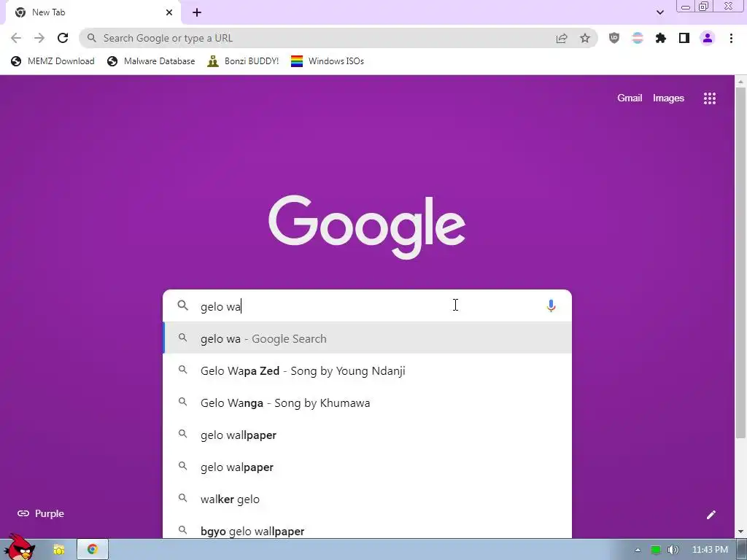
Task: Start voice search with the microphone
Action: click(x=551, y=306)
